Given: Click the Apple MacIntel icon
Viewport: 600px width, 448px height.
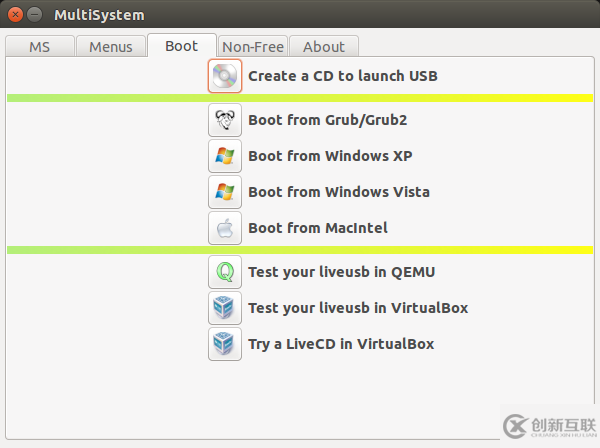Looking at the screenshot, I should click(225, 228).
